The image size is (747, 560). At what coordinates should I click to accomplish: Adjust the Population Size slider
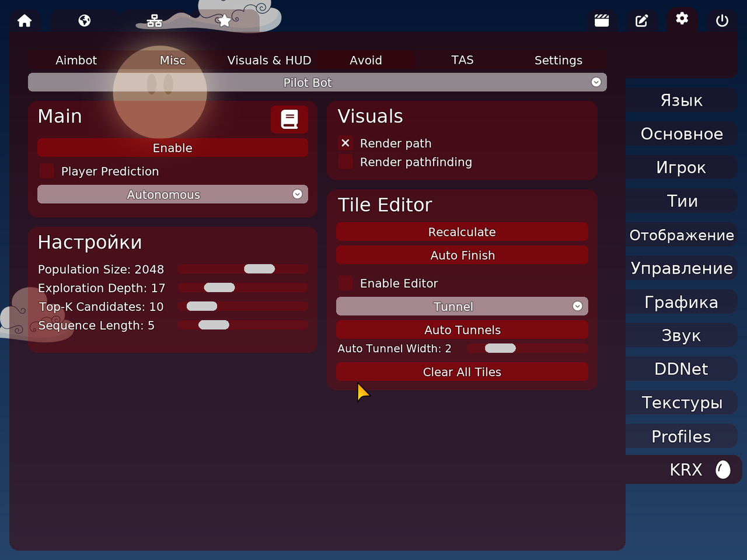click(243, 269)
